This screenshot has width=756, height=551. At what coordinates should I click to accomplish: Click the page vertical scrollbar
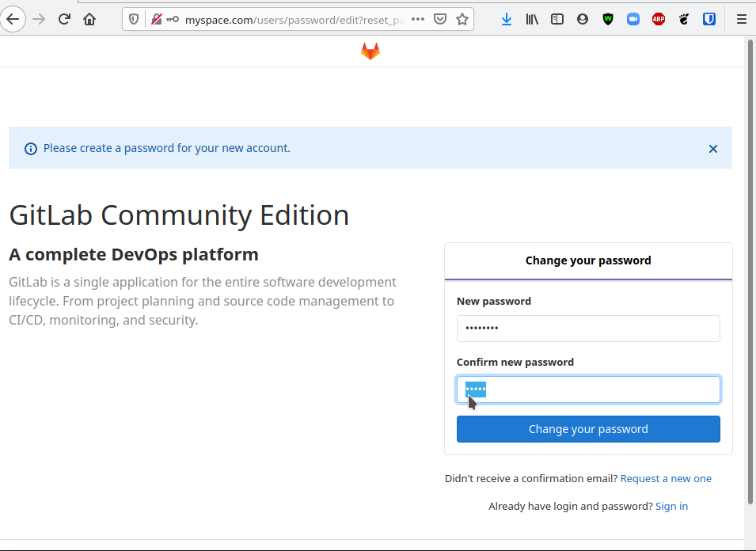tap(750, 271)
